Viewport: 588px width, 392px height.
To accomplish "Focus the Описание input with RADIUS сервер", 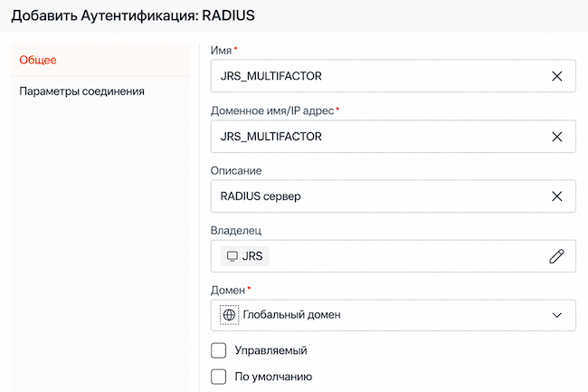I will [x=393, y=196].
